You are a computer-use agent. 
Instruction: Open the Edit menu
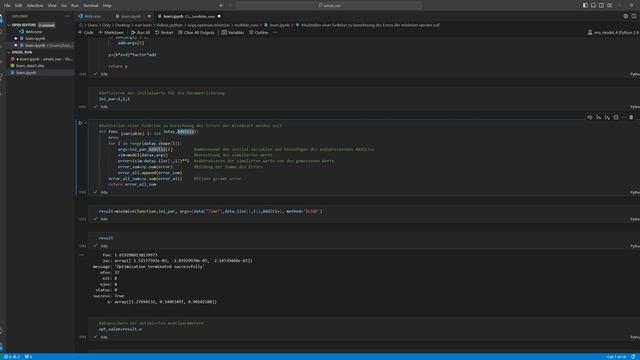(x=18, y=6)
